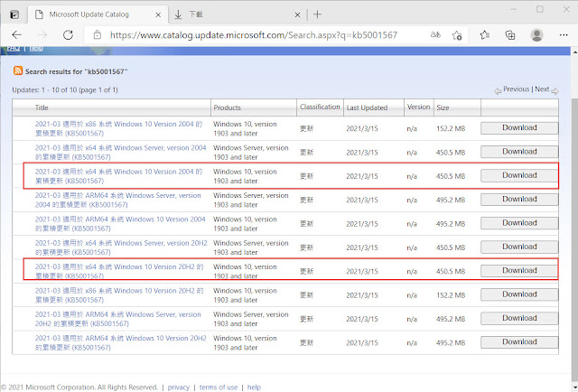578x392 pixels.
Task: Click the site lock icon in address bar
Action: [98, 35]
